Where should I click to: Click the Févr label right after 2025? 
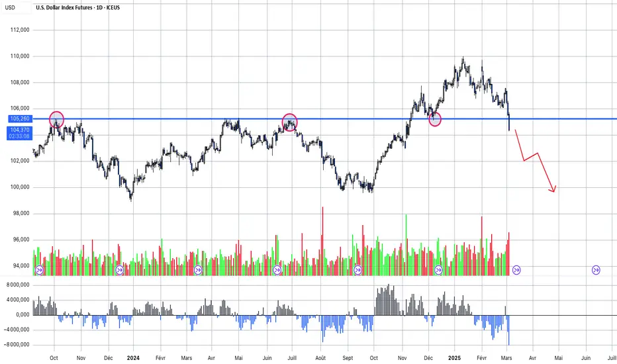(x=482, y=357)
